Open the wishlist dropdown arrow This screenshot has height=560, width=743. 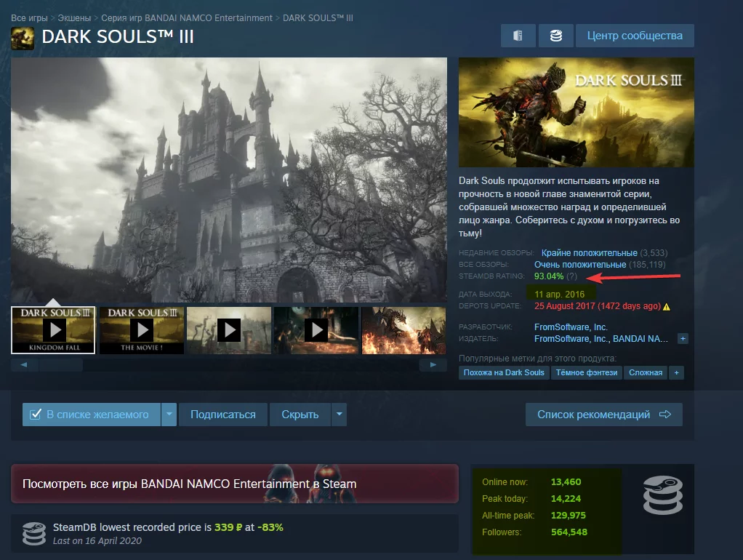coord(169,415)
